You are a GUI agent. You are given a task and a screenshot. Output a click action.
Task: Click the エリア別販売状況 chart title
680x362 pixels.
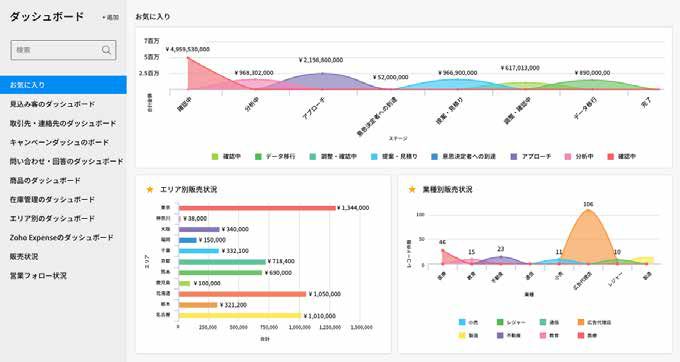pyautogui.click(x=188, y=189)
